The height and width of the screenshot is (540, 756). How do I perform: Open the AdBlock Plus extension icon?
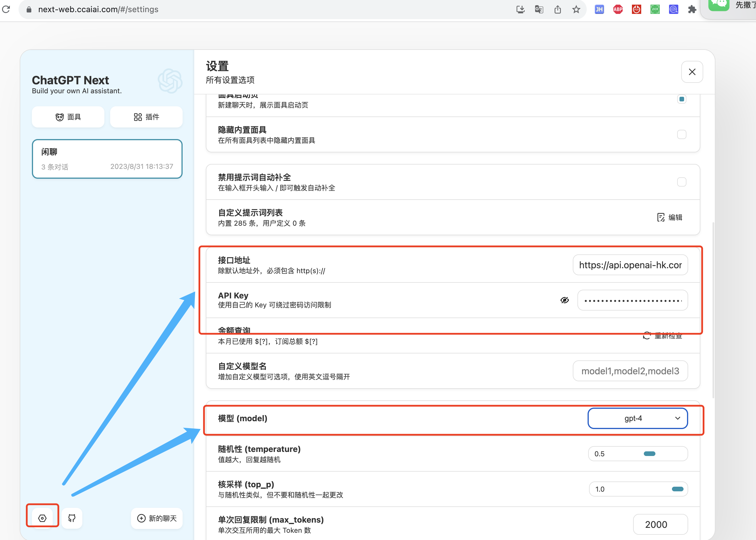(617, 9)
